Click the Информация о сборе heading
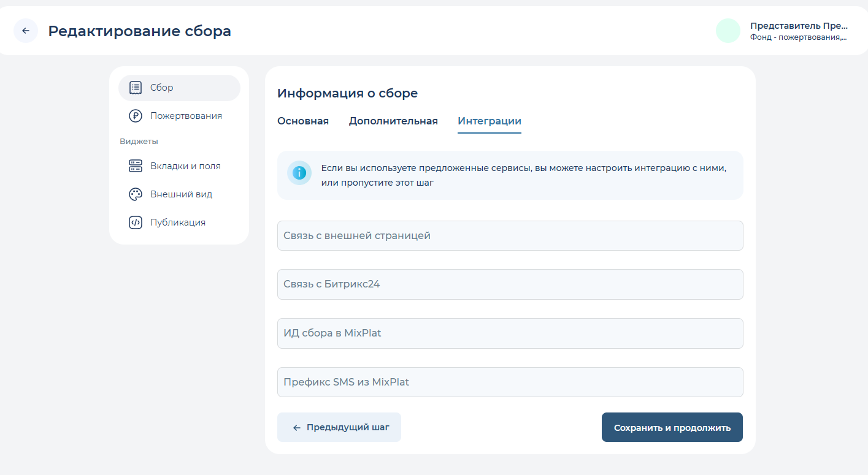 [x=347, y=93]
